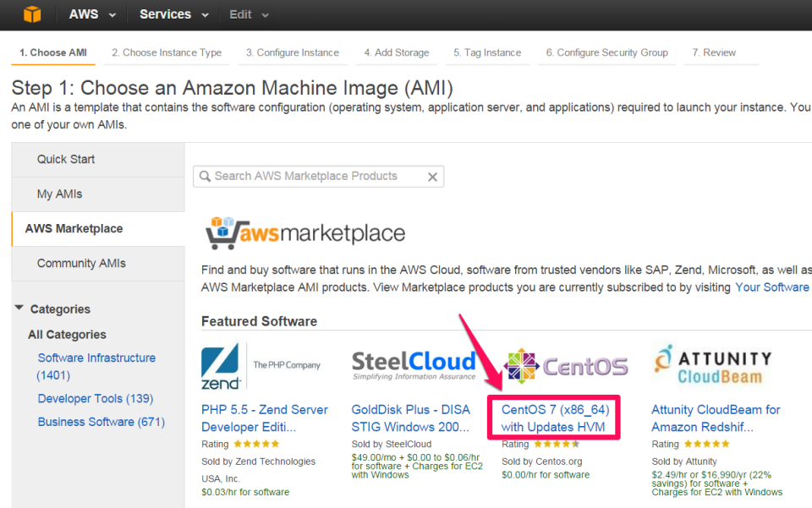Click the magnifying glass search icon
Image resolution: width=812 pixels, height=508 pixels.
(205, 176)
